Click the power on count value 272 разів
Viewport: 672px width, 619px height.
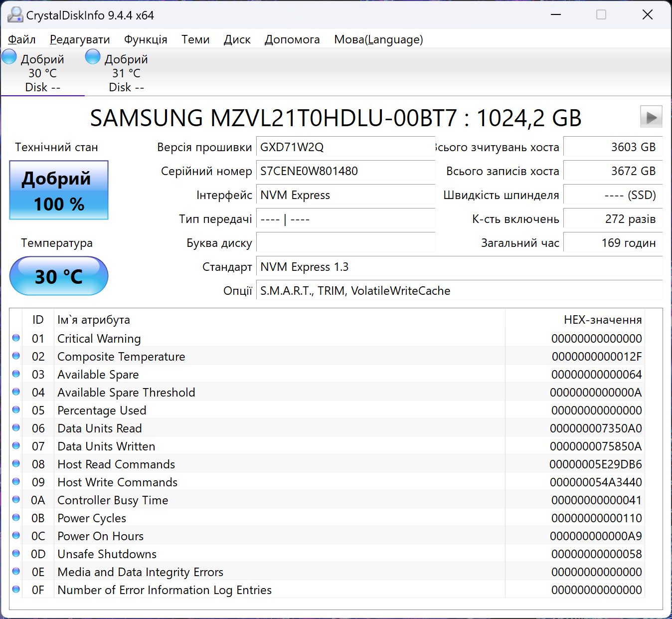pos(613,219)
